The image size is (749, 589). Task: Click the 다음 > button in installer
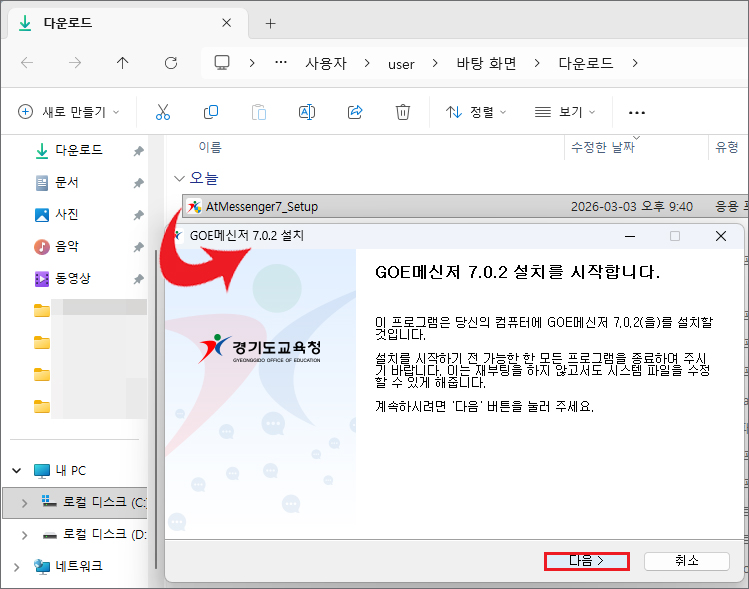(586, 561)
